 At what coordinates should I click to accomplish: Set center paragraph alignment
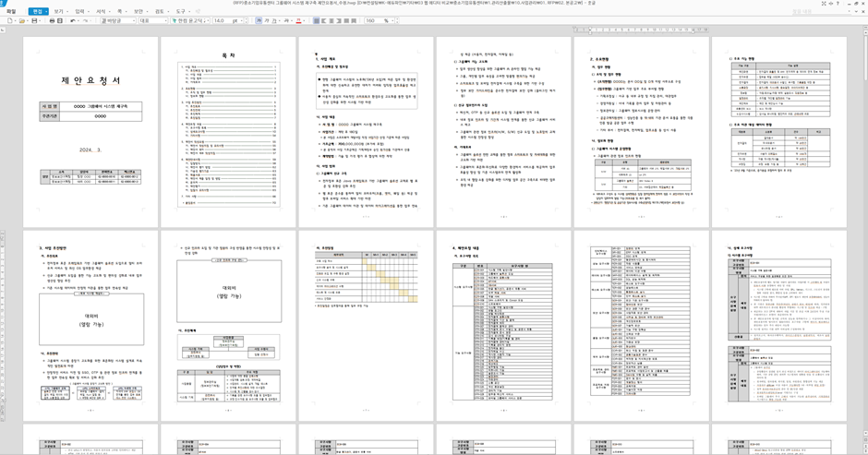click(x=331, y=20)
